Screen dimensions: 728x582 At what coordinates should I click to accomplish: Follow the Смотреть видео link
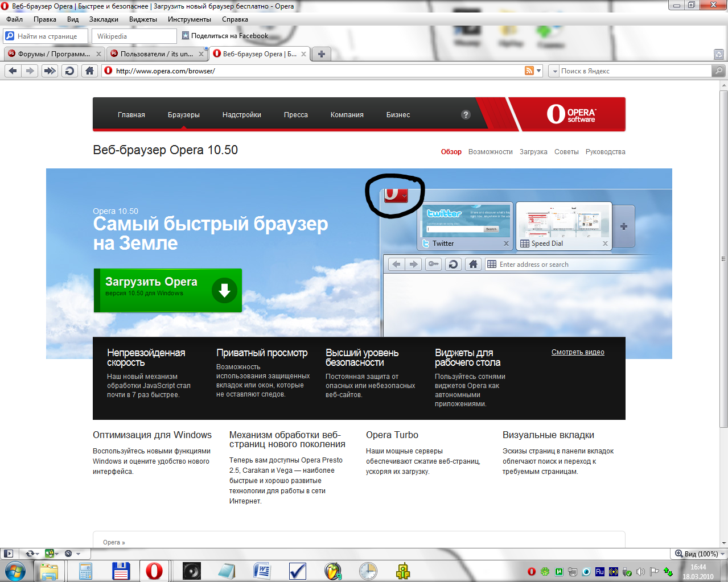[578, 352]
